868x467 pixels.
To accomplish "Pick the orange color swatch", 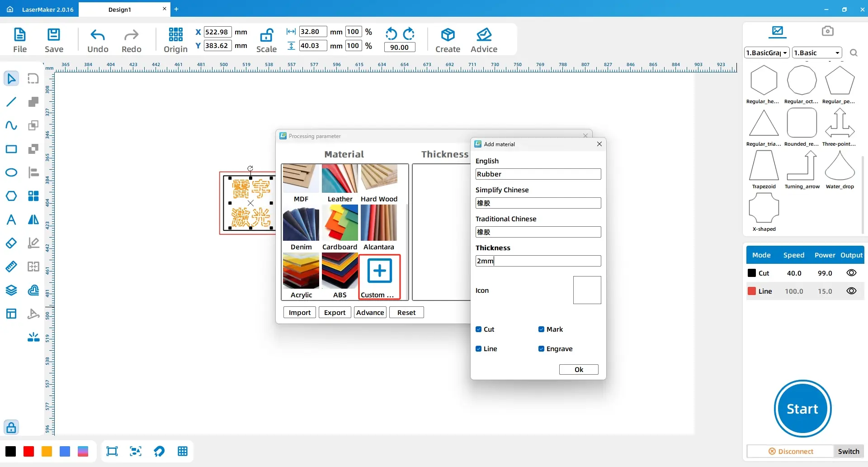I will point(47,451).
